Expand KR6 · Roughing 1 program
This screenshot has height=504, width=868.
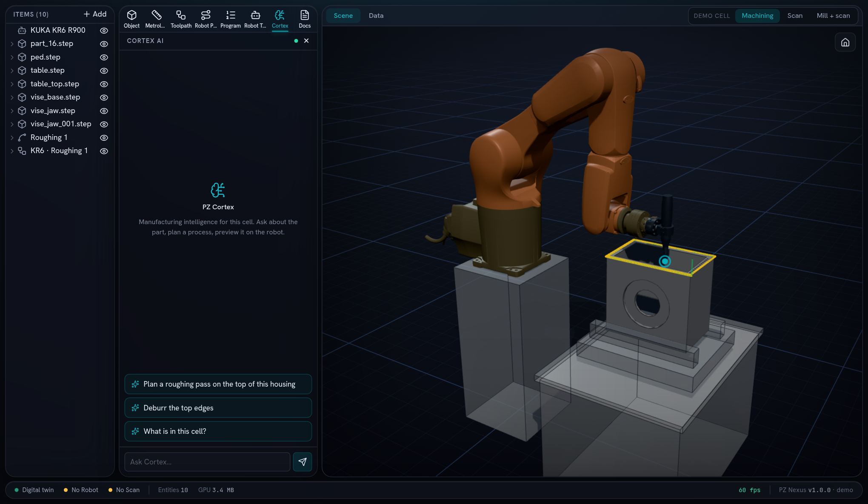tap(12, 151)
